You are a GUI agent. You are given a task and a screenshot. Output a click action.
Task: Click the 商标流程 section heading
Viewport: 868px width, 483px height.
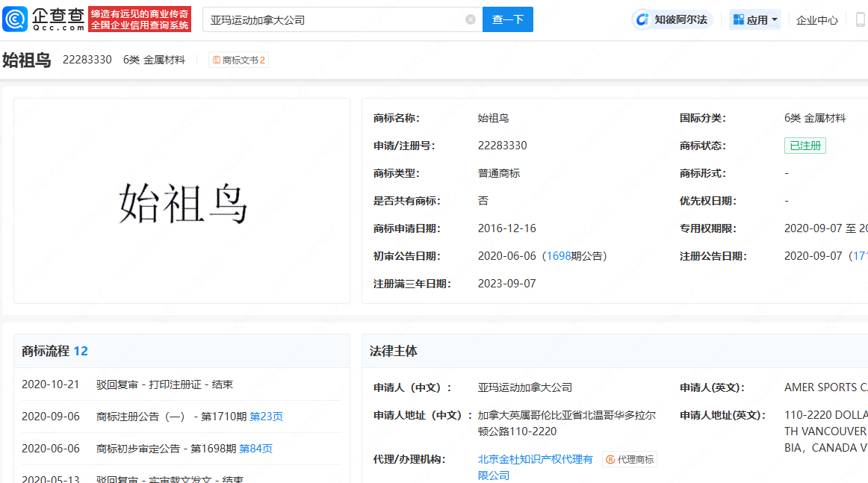[x=46, y=352]
